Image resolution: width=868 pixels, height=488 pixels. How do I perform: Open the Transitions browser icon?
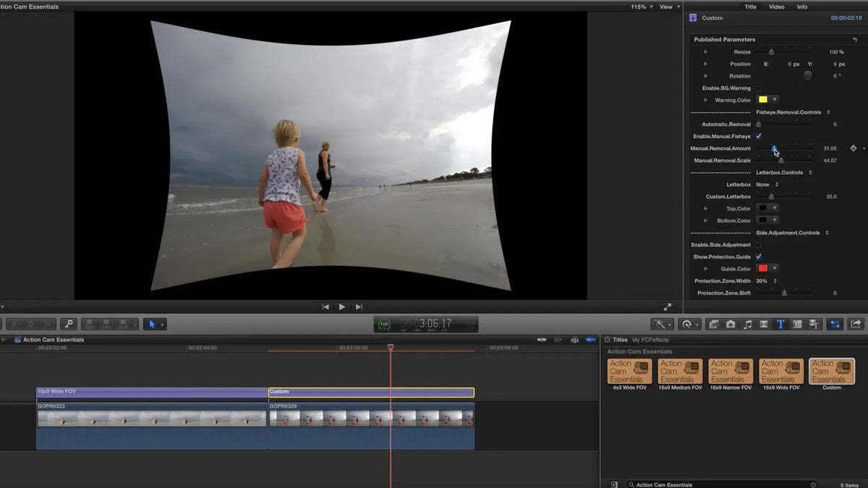pyautogui.click(x=764, y=325)
